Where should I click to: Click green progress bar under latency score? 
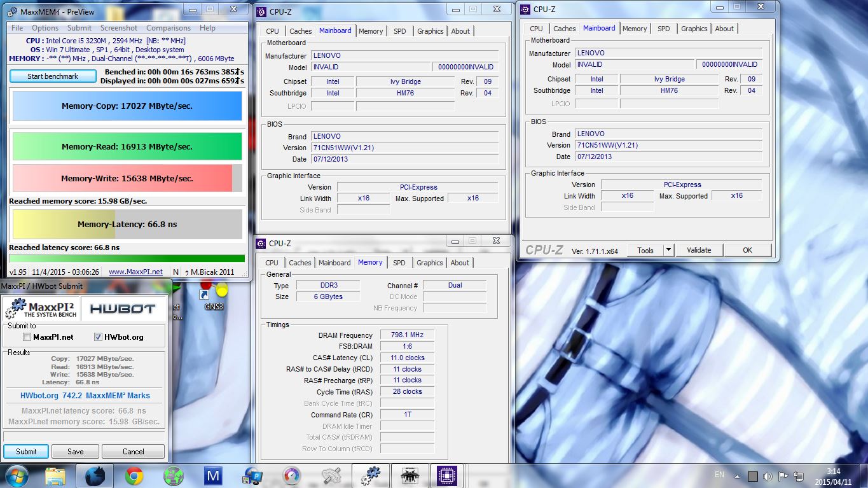tap(127, 258)
